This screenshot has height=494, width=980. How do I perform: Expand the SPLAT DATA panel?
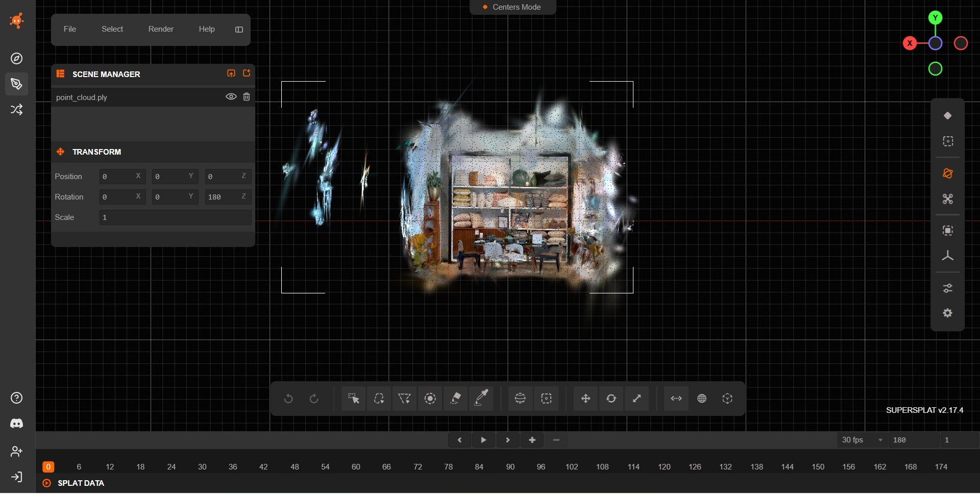pos(74,484)
